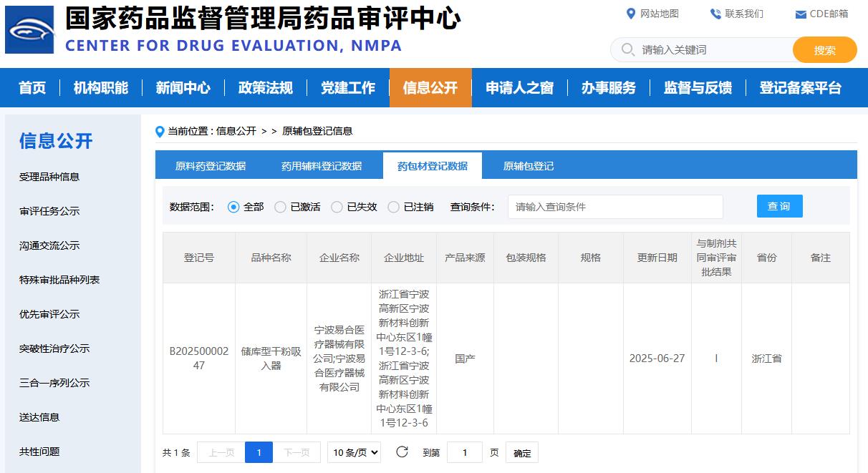
Task: Click the 确定 page jump button
Action: tap(522, 452)
